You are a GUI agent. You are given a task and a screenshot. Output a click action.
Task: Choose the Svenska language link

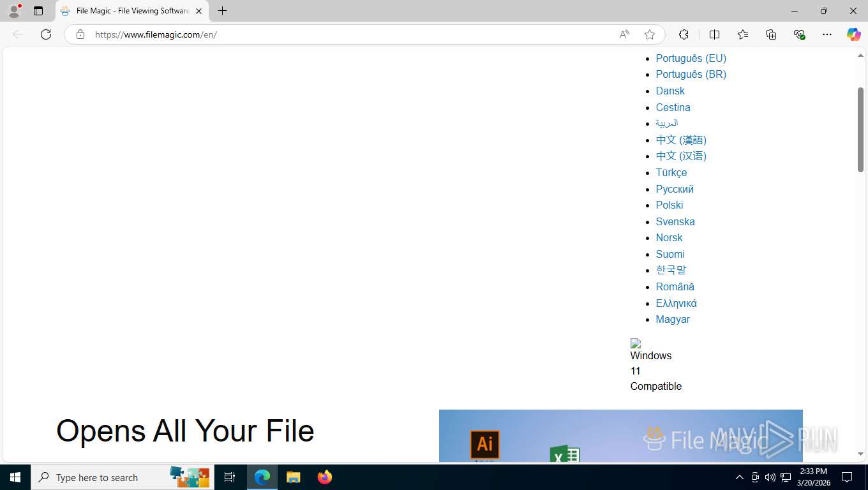[675, 221]
